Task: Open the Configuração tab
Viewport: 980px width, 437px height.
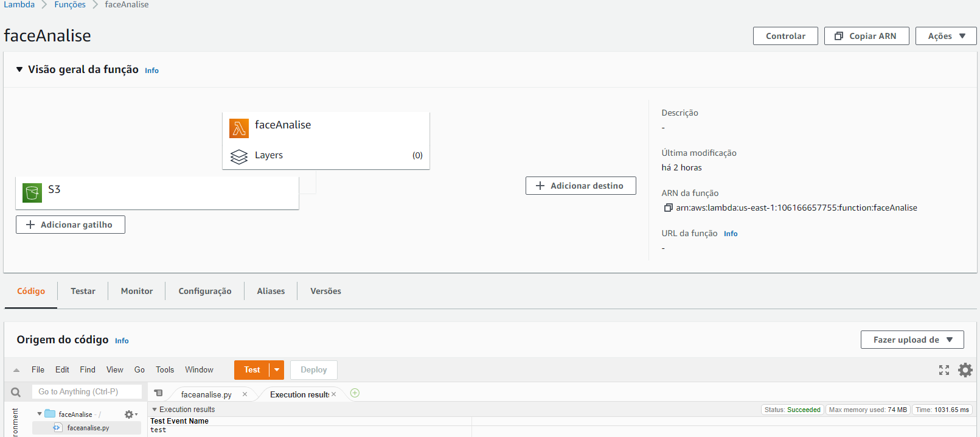Action: (x=205, y=291)
